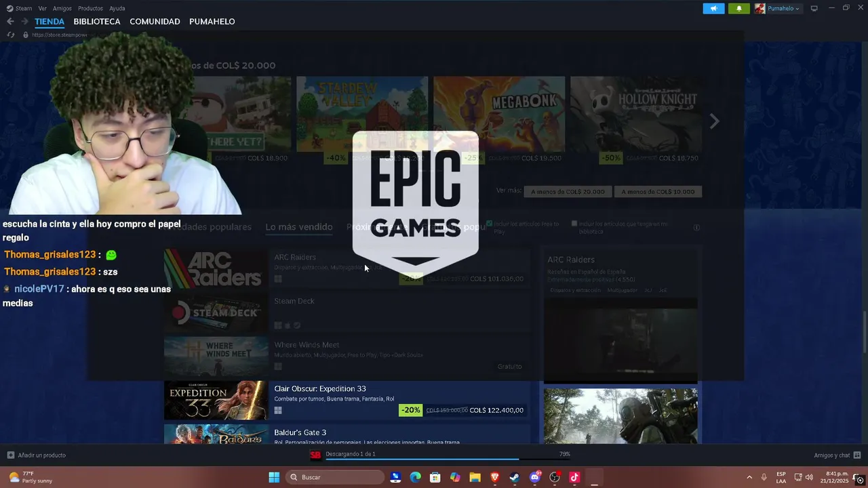Click the Big Picture mode monitor icon
Viewport: 868px width, 488px height.
814,8
